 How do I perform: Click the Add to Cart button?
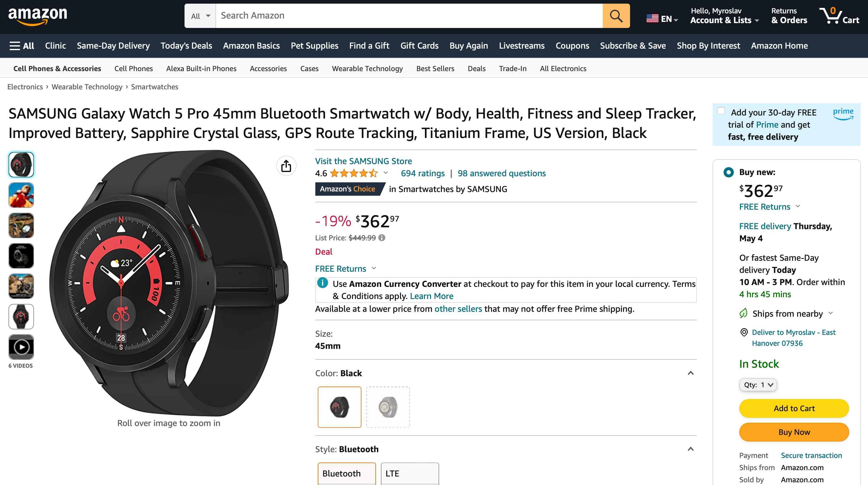[x=794, y=408]
